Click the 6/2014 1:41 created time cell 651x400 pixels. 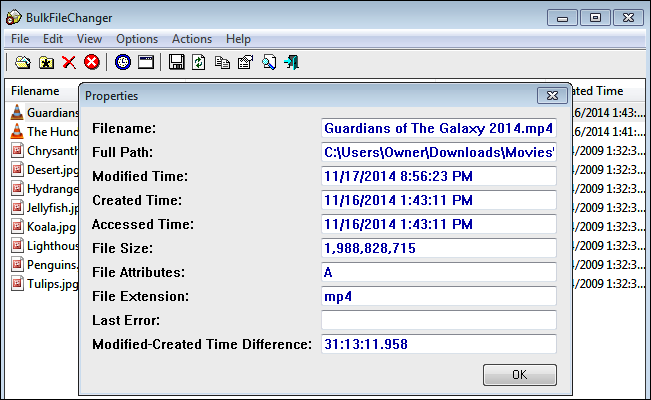(x=609, y=132)
